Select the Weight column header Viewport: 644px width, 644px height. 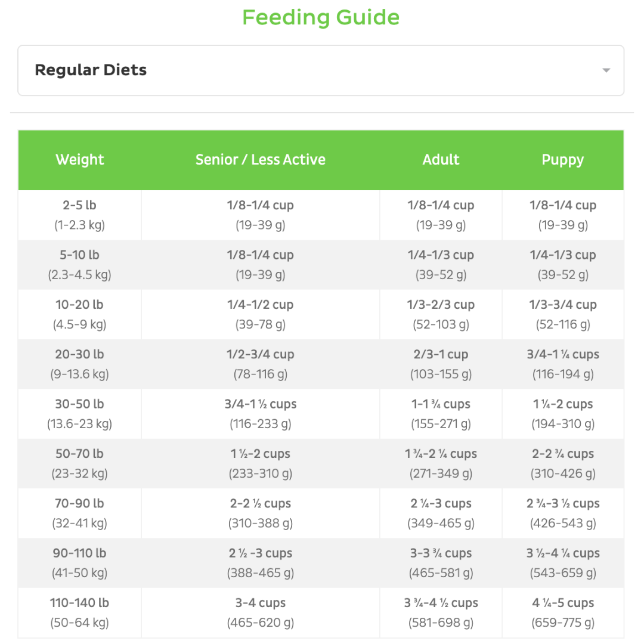coord(80,160)
